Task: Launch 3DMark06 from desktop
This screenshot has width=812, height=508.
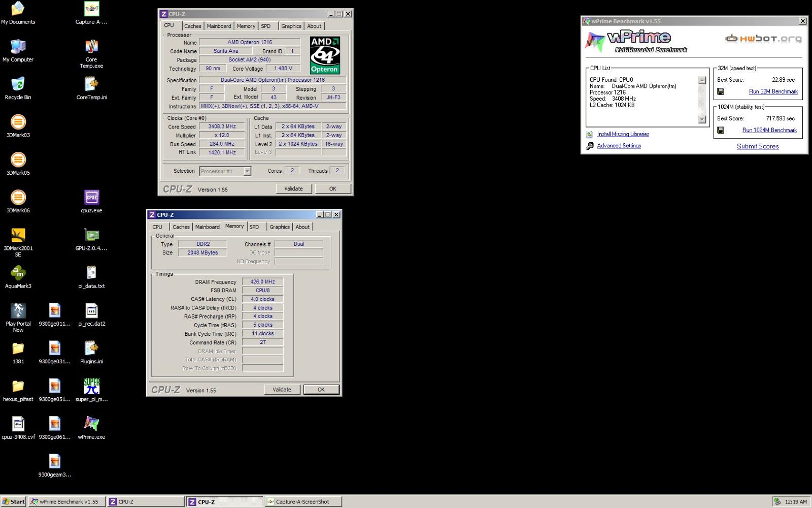Action: click(18, 201)
